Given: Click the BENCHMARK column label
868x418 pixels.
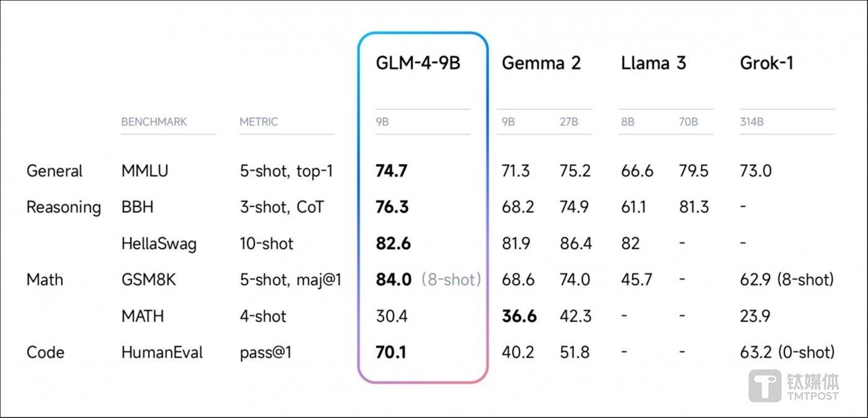Looking at the screenshot, I should pyautogui.click(x=154, y=122).
